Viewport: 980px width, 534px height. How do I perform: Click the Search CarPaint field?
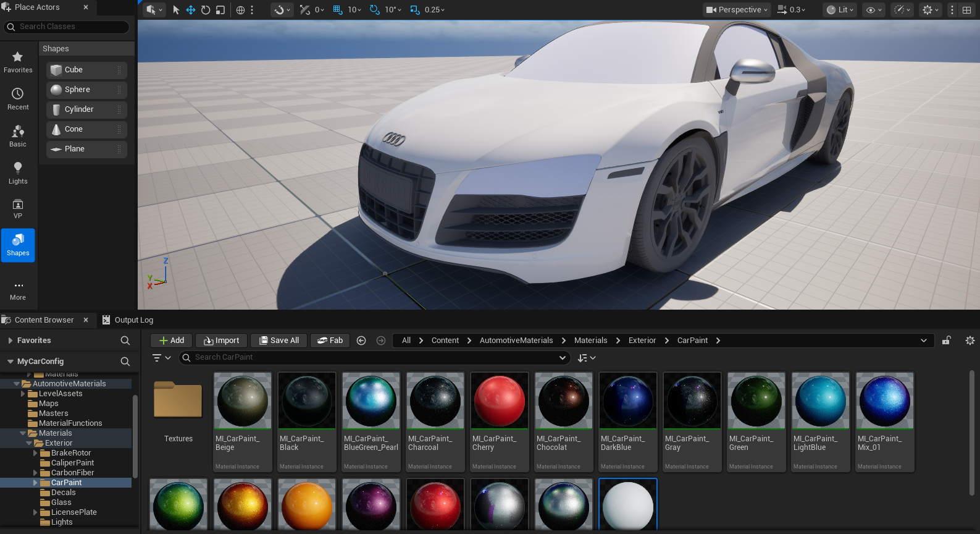[374, 358]
